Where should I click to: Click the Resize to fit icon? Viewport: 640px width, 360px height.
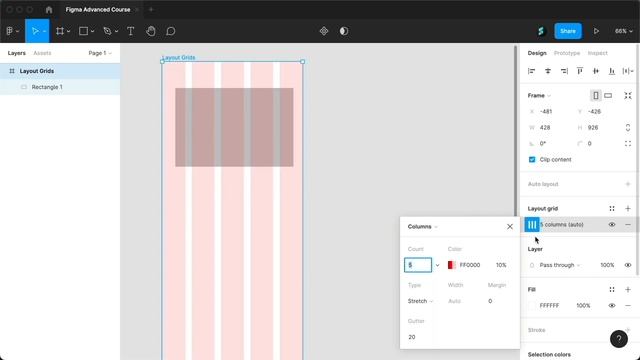point(628,96)
